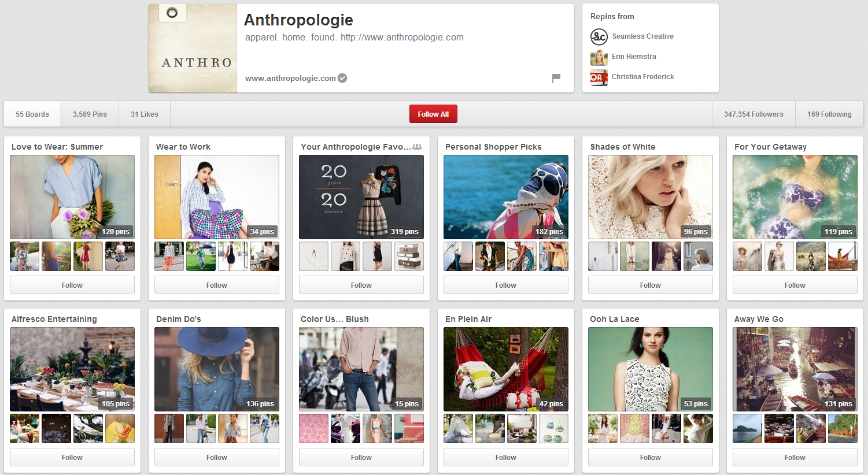Open the For Your Getaway board title
This screenshot has height=475, width=868.
coord(770,147)
